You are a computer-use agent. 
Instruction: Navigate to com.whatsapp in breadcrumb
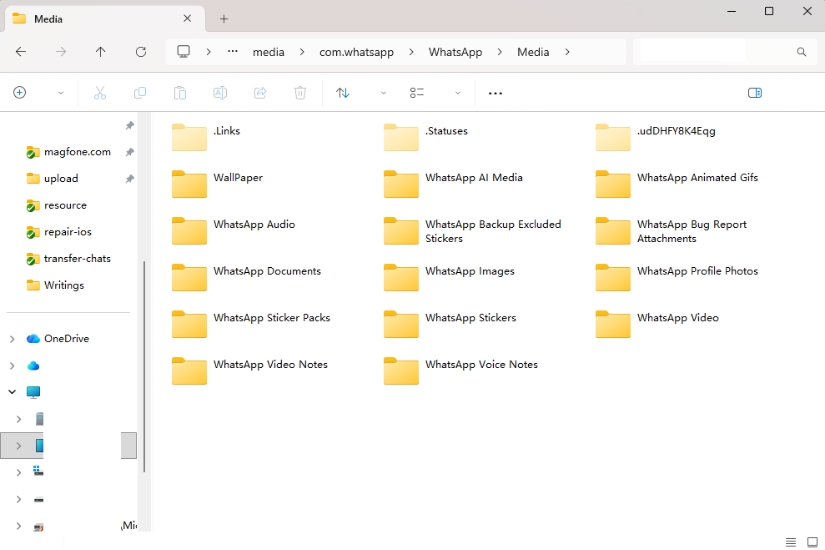click(x=356, y=52)
